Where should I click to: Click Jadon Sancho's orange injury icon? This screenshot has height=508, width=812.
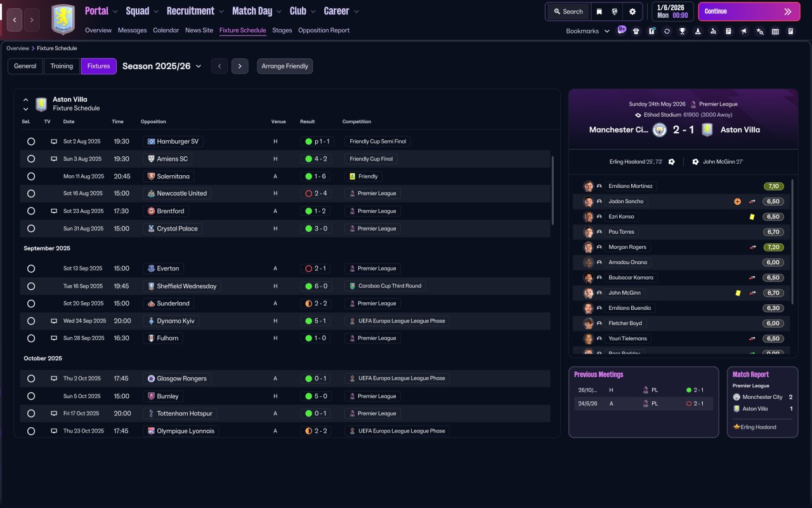[737, 201]
